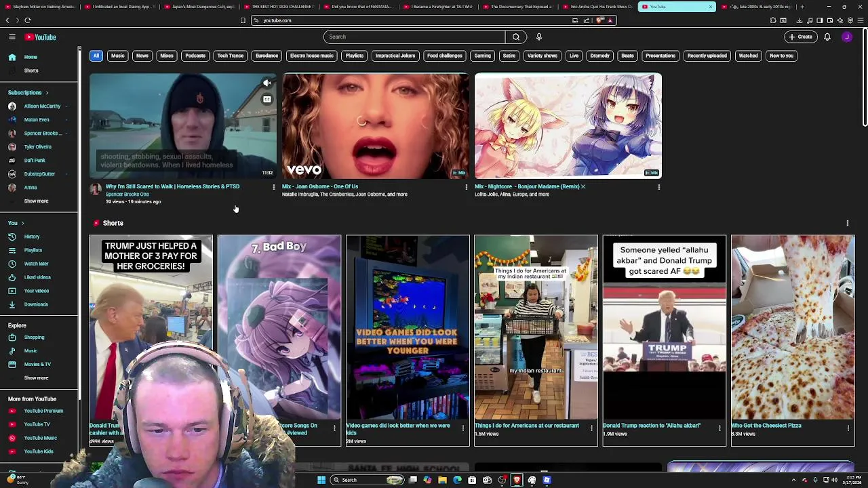Open options for Video games short

click(463, 428)
